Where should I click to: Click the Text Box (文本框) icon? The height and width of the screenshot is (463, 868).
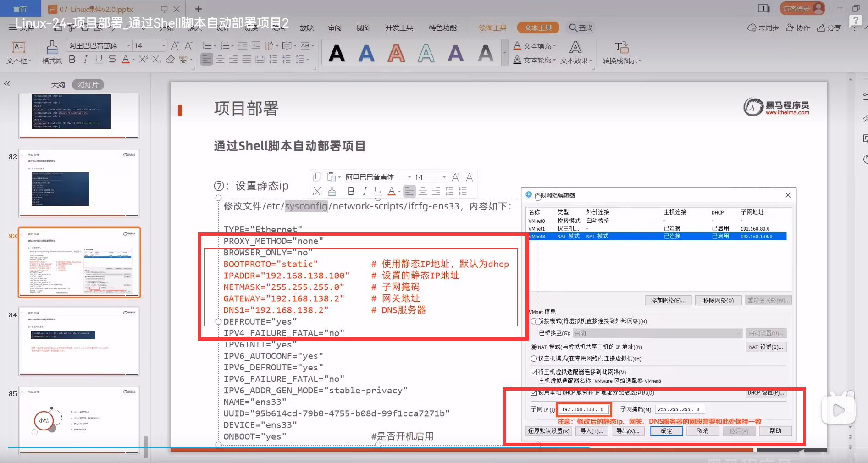(x=19, y=47)
